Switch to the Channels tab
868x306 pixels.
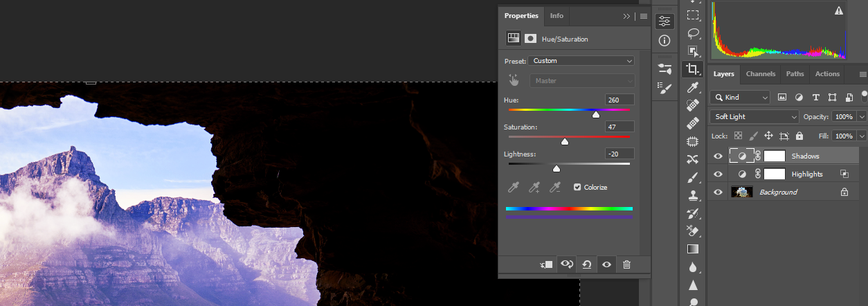[761, 74]
